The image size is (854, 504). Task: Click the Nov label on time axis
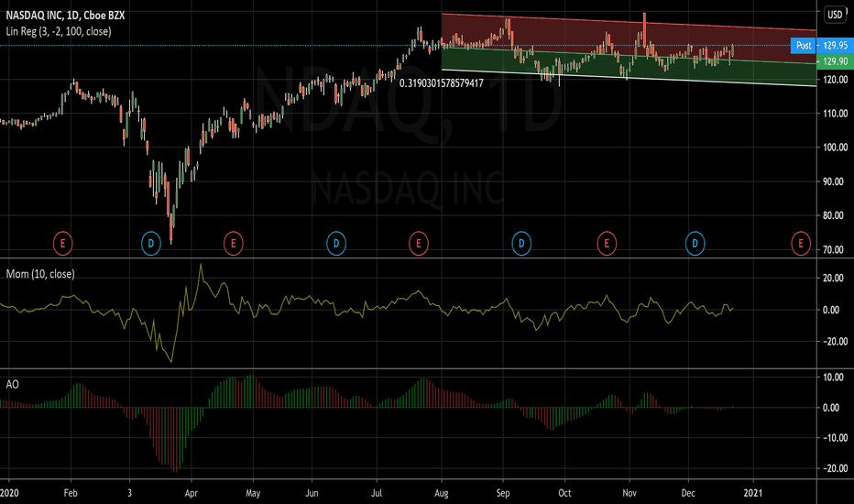(x=630, y=493)
